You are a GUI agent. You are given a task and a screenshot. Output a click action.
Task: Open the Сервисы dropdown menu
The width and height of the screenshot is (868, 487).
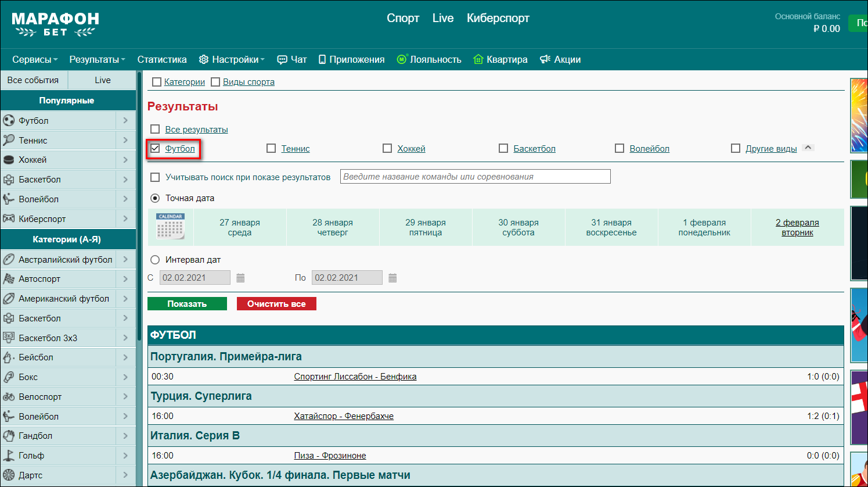(35, 59)
